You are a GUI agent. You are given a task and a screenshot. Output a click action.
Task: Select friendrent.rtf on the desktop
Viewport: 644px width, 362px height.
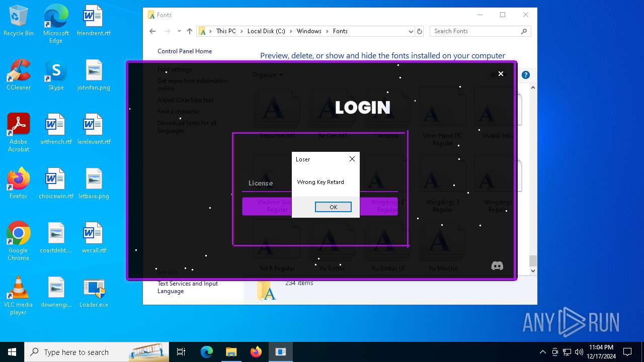tap(94, 21)
